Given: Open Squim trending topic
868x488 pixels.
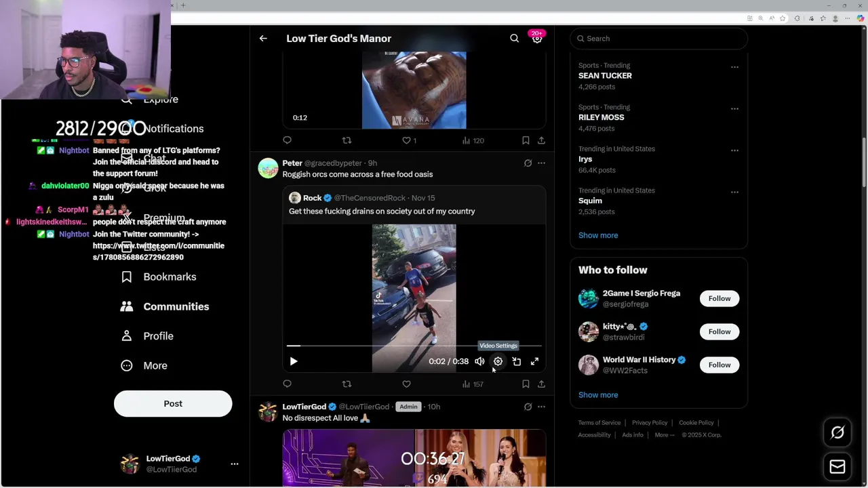Looking at the screenshot, I should [590, 201].
